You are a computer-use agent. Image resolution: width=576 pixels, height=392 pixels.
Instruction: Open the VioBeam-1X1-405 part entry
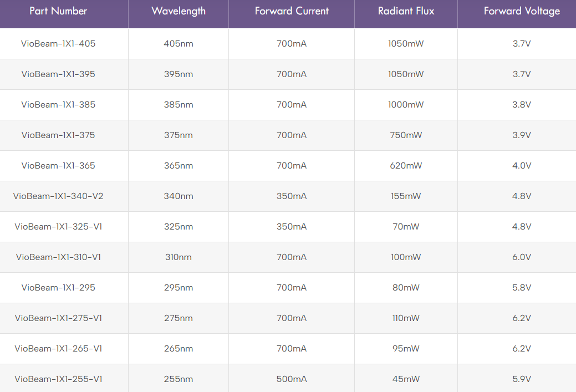click(58, 44)
